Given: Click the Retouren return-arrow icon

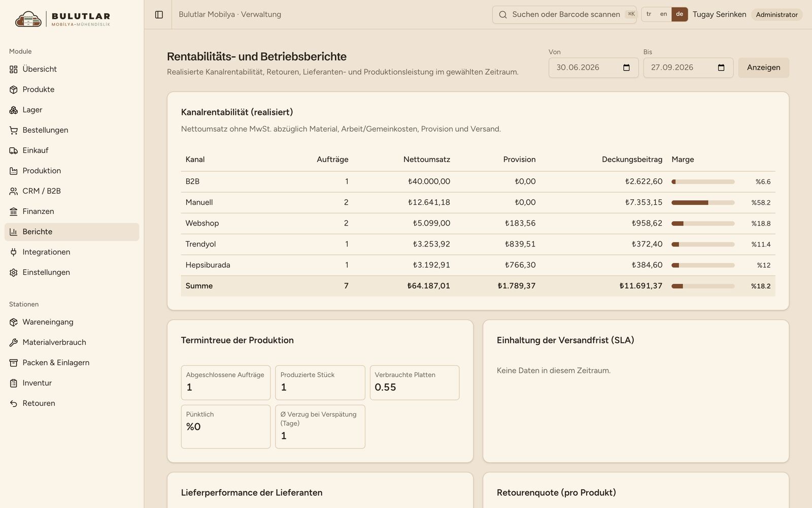Looking at the screenshot, I should 14,403.
